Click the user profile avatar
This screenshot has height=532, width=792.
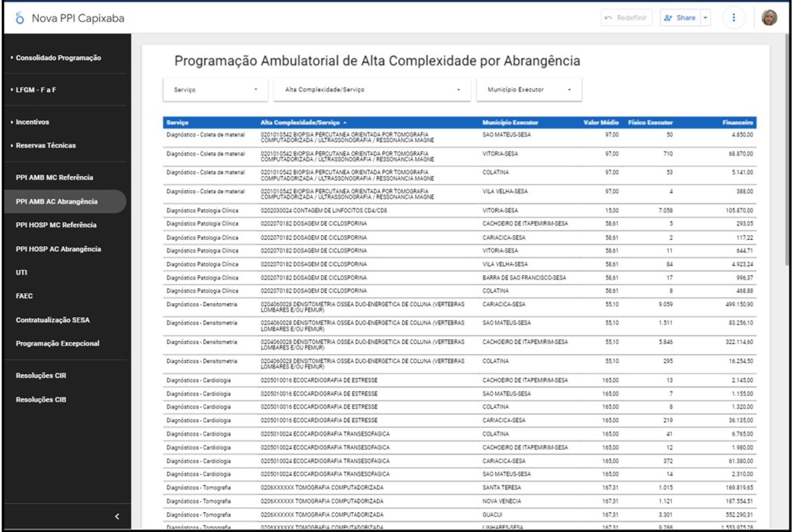click(x=769, y=17)
